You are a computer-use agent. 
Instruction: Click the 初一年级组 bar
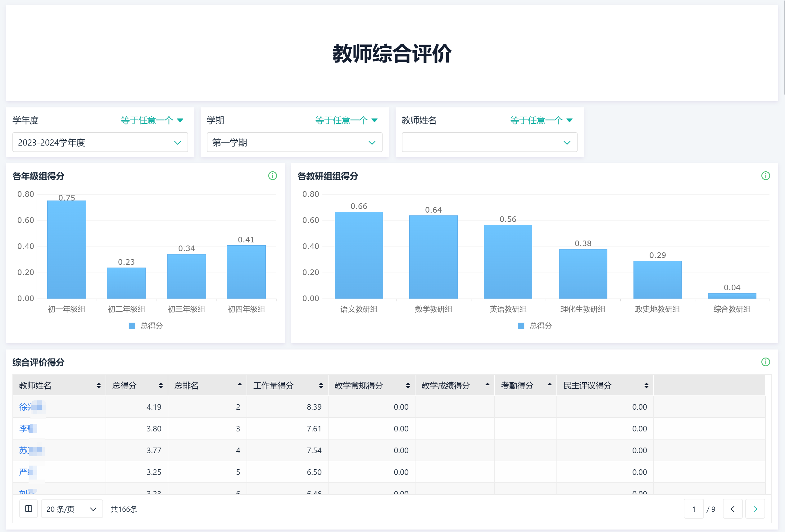[66, 250]
